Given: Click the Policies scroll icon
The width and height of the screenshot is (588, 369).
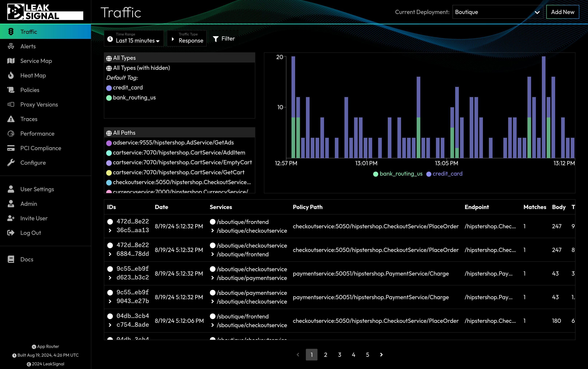Looking at the screenshot, I should click(x=11, y=90).
